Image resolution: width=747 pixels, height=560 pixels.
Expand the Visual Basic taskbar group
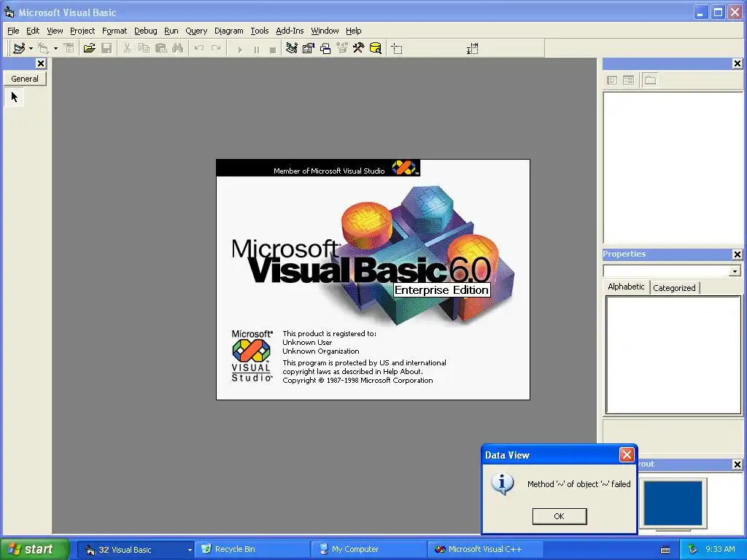click(x=136, y=550)
